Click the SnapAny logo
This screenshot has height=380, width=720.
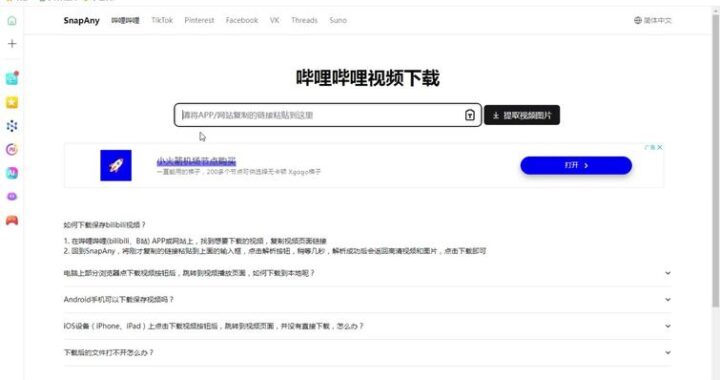click(x=81, y=20)
